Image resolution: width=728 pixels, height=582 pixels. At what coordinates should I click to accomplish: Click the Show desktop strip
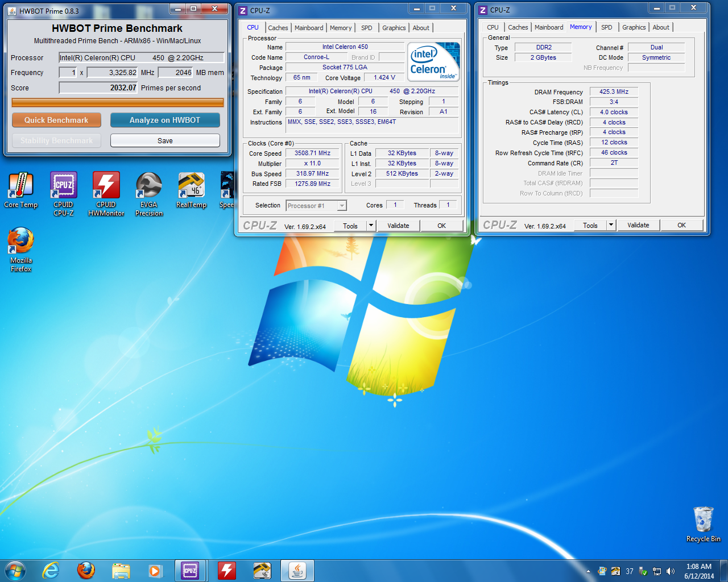tap(724, 571)
